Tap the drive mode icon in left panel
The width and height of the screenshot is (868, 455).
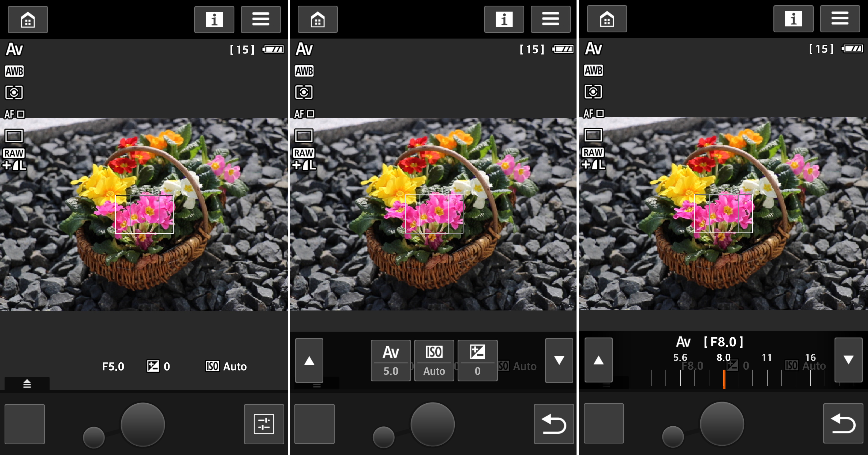14,136
